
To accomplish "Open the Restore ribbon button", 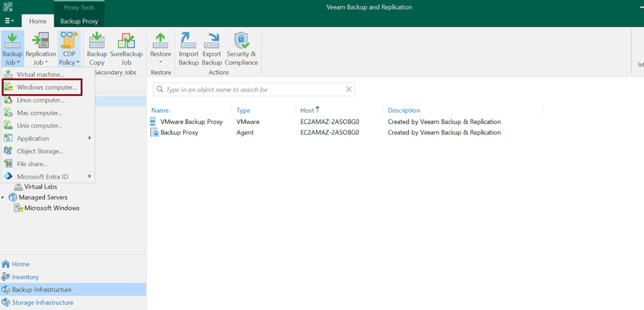I will click(161, 48).
